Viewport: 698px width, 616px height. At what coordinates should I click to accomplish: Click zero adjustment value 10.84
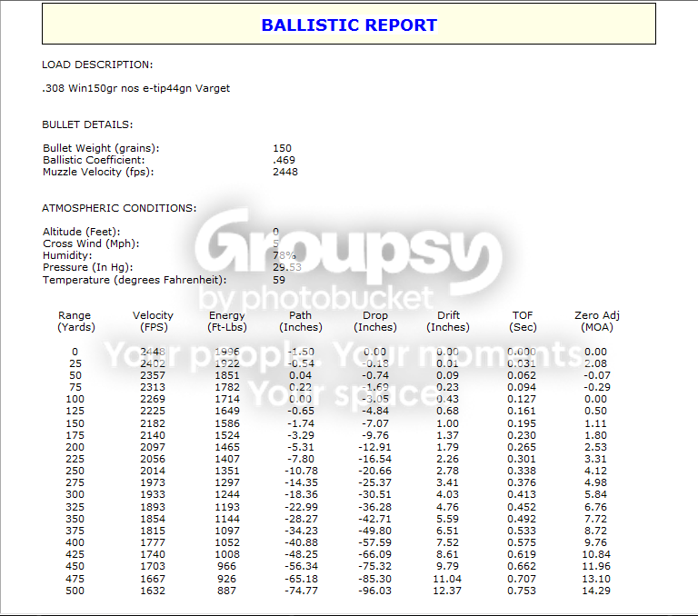[596, 554]
